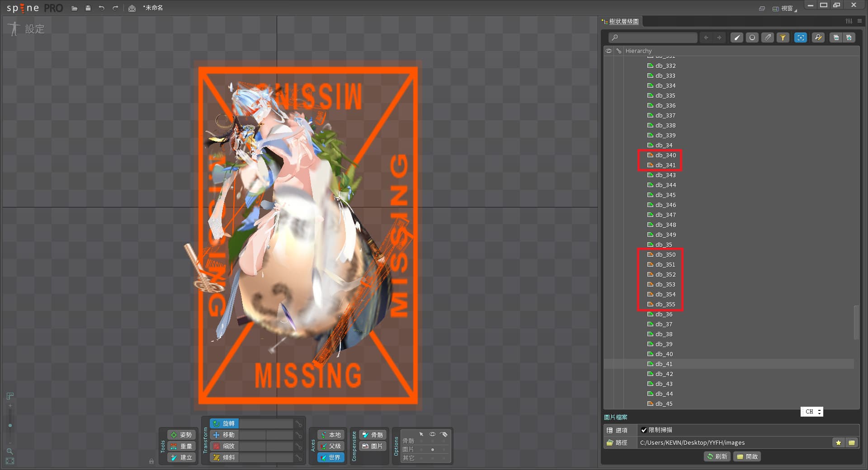The height and width of the screenshot is (470, 868).
Task: Select tree item db_335
Action: 665,95
